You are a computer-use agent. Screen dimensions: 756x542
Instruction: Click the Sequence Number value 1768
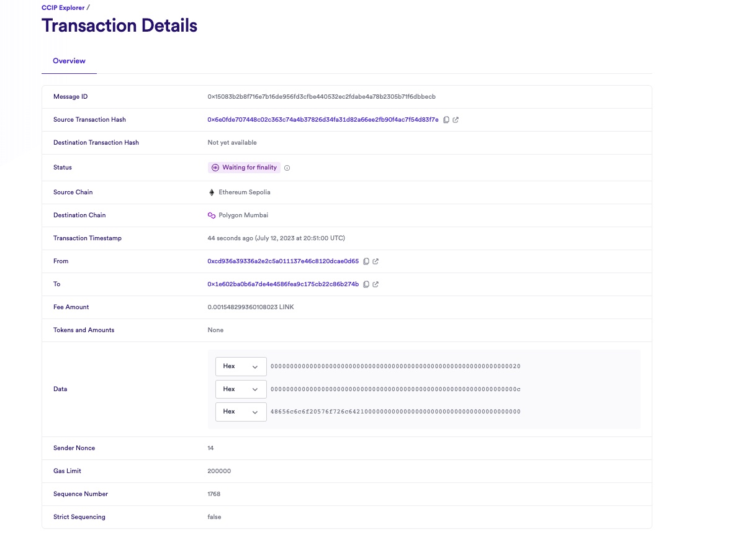coord(214,494)
